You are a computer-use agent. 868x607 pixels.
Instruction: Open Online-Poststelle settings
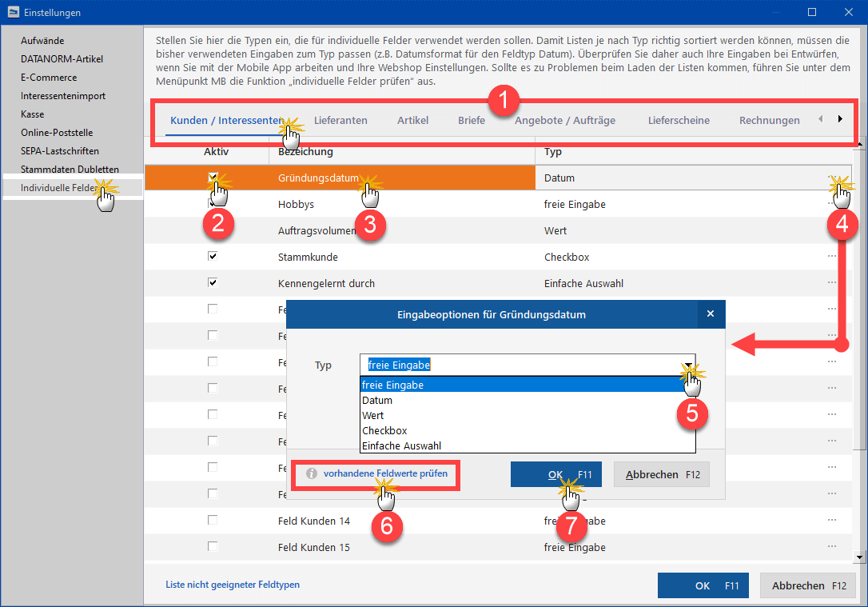pyautogui.click(x=57, y=133)
